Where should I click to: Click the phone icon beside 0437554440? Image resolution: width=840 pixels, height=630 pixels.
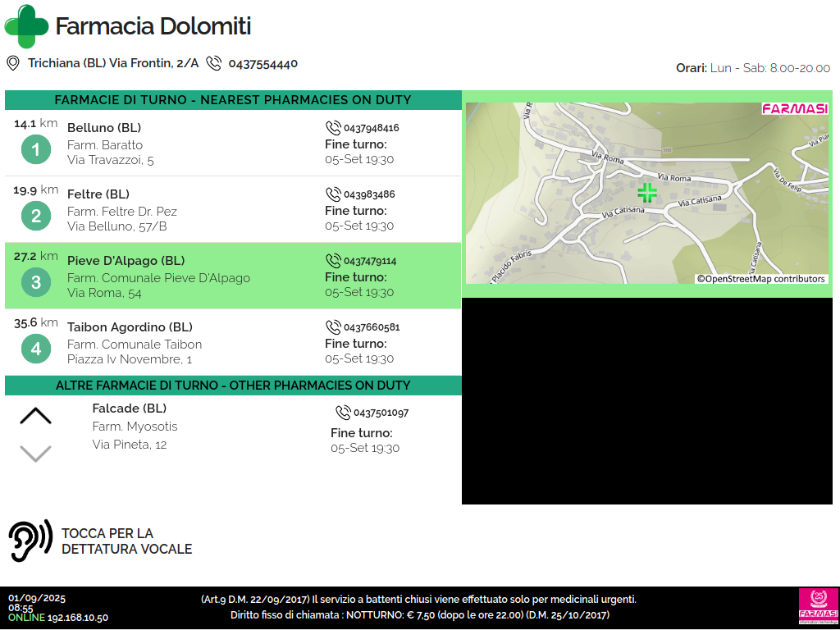point(214,63)
